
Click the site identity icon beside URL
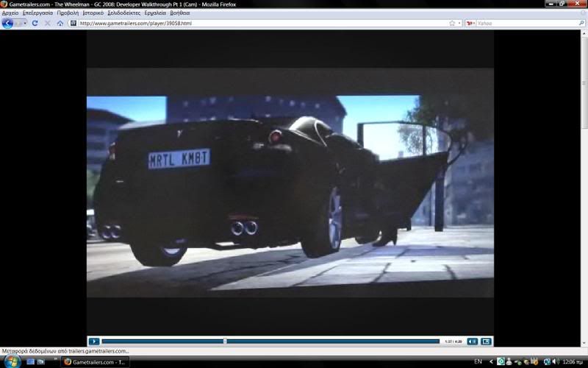73,24
